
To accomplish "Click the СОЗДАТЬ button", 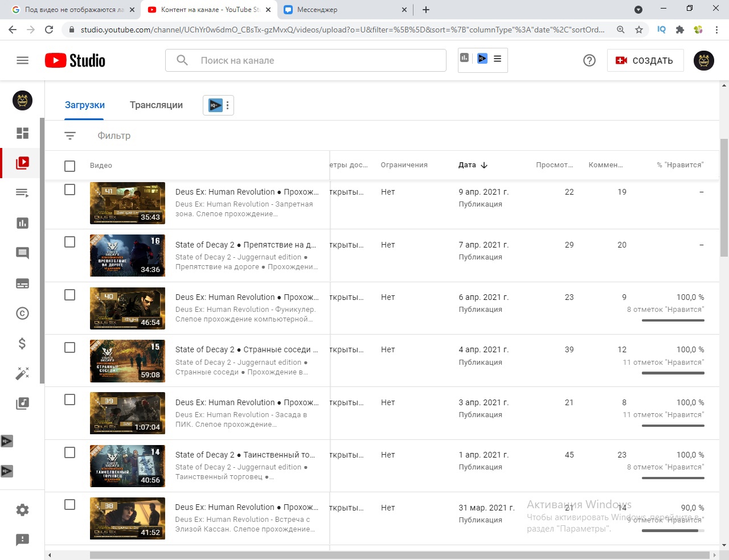I will [645, 60].
